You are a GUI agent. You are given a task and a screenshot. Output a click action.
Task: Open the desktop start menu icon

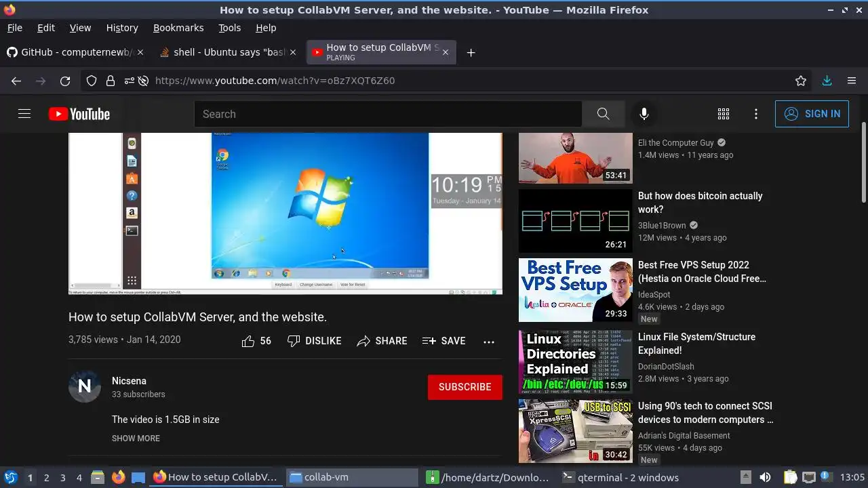tap(10, 477)
